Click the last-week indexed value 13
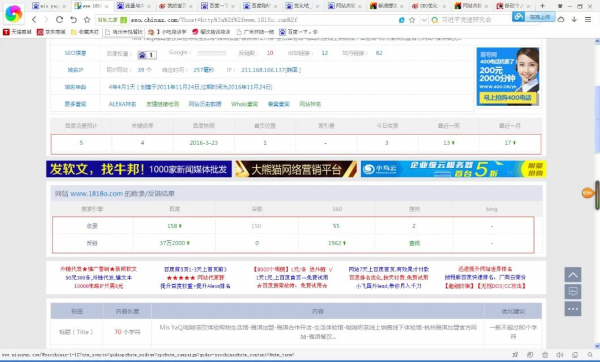 tap(448, 143)
